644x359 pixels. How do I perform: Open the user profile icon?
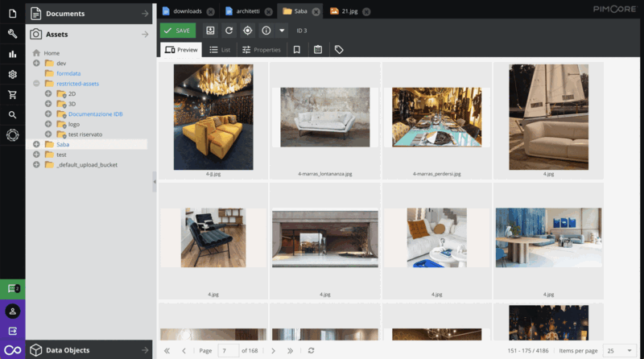click(x=13, y=312)
